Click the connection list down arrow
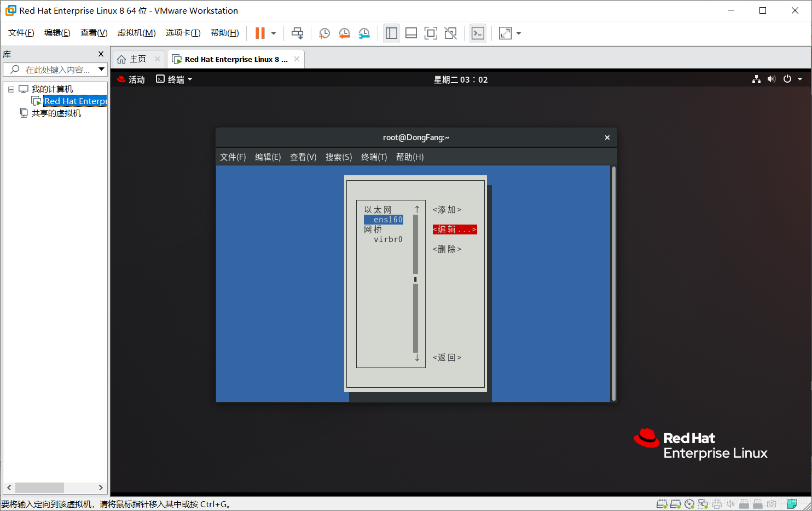Image resolution: width=812 pixels, height=511 pixels. [x=417, y=358]
